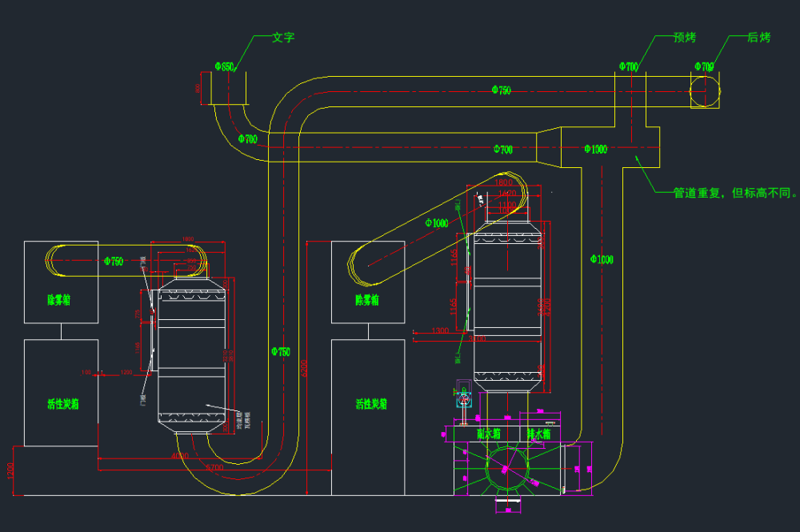
Task: Click the red and cyan fan symbol
Action: [462, 398]
